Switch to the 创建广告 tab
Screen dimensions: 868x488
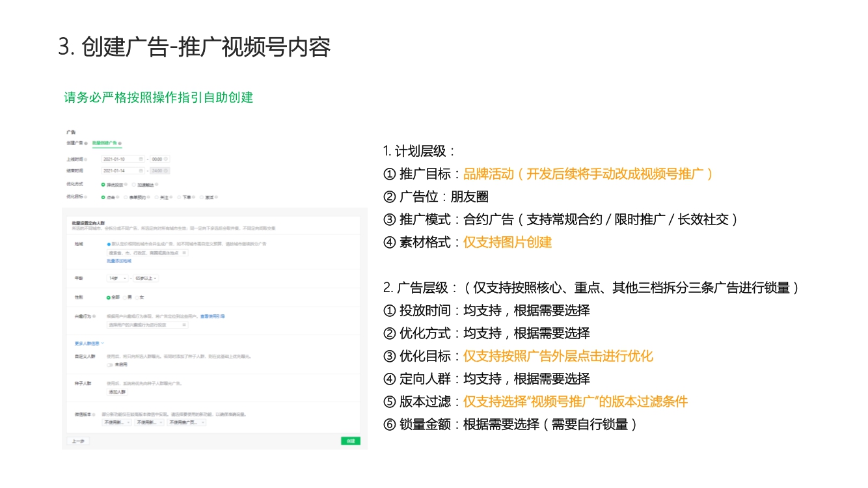pos(74,143)
